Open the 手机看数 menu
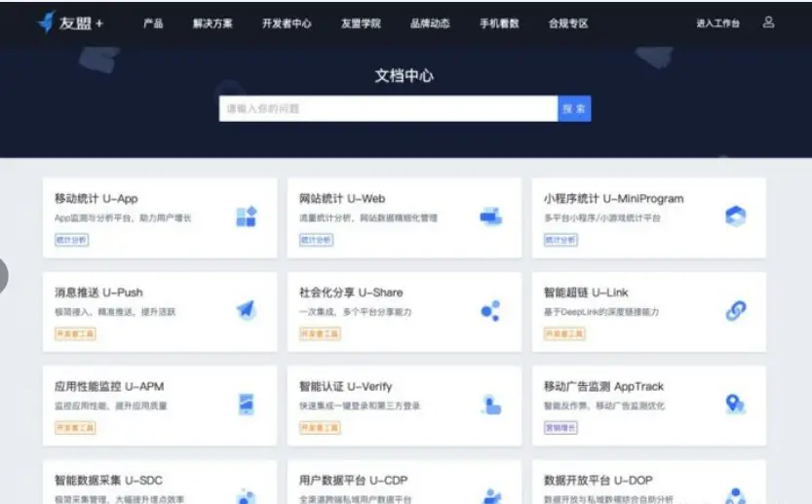Screen dimensions: 812x504 click(x=499, y=23)
